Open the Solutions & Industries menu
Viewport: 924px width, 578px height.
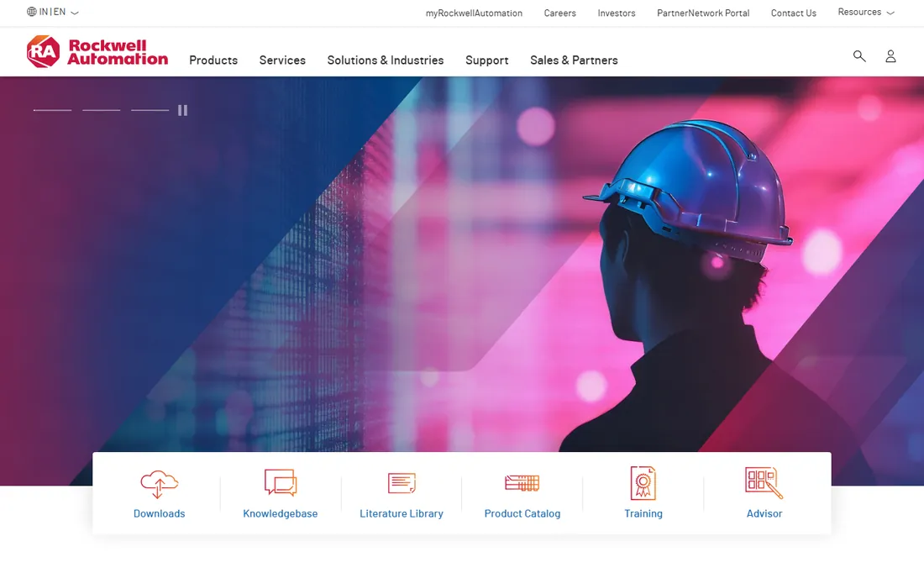[x=386, y=60]
